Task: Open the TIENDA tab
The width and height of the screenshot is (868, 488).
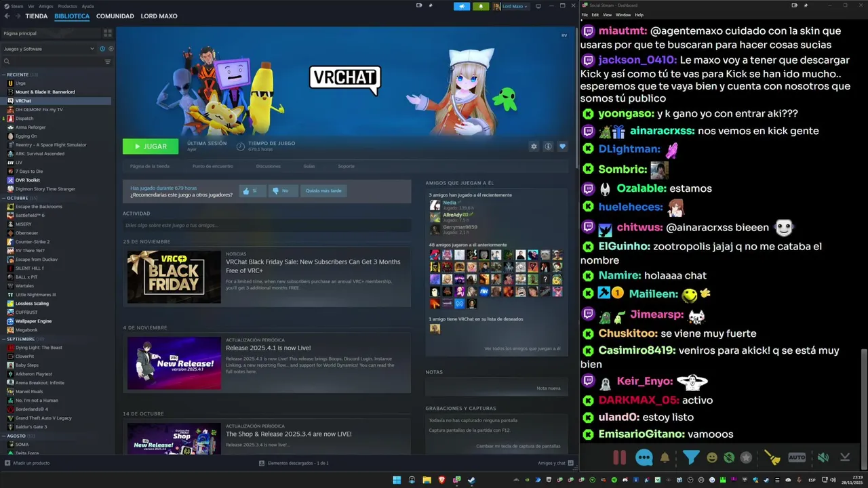Action: (x=37, y=16)
